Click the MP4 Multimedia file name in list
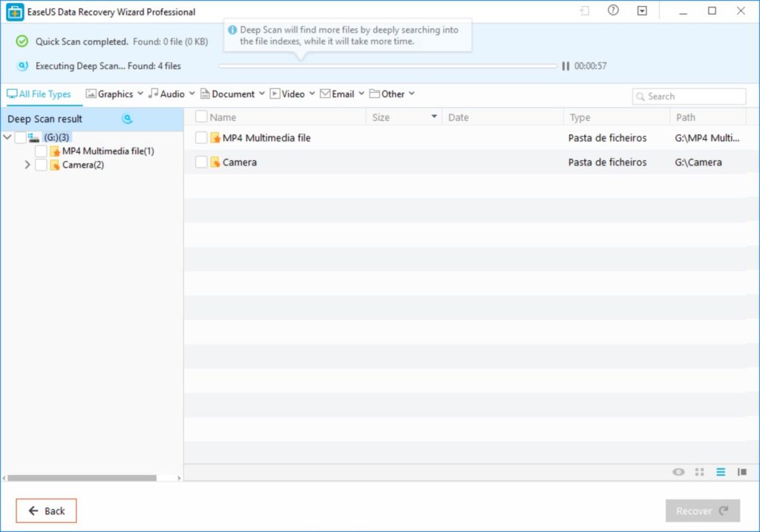The height and width of the screenshot is (532, 760). click(x=266, y=138)
